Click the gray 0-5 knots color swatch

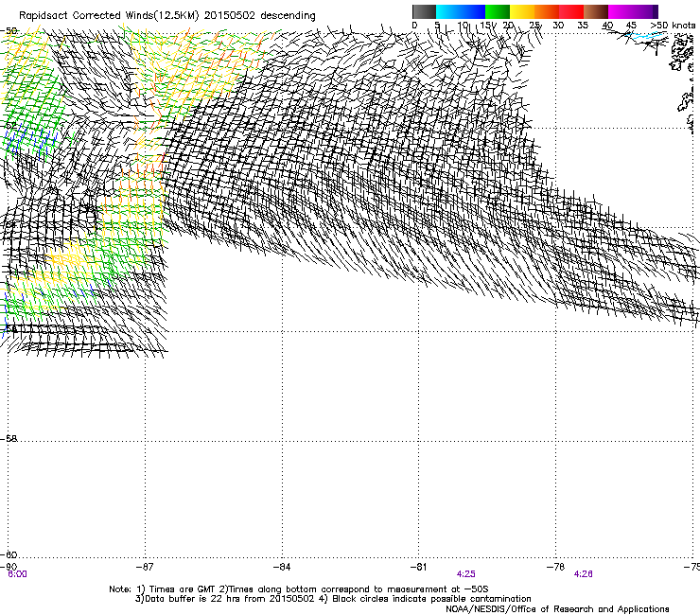pyautogui.click(x=424, y=11)
